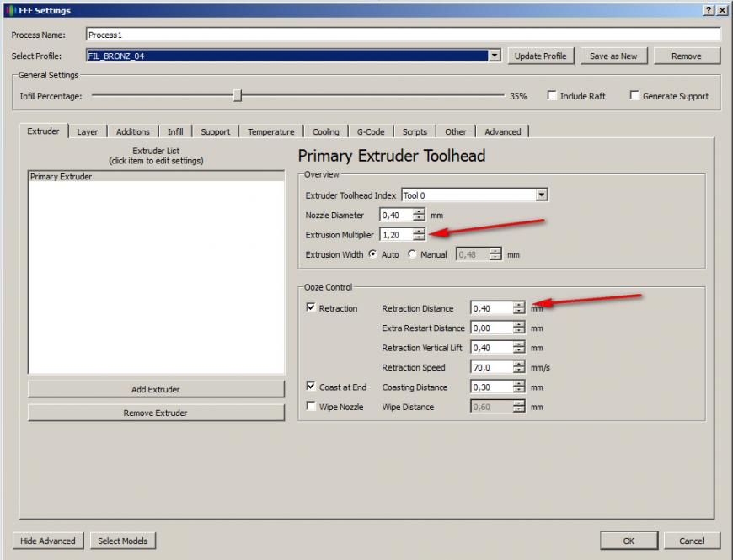The image size is (733, 560).
Task: Uncheck the Retraction checkbox
Action: coord(311,307)
